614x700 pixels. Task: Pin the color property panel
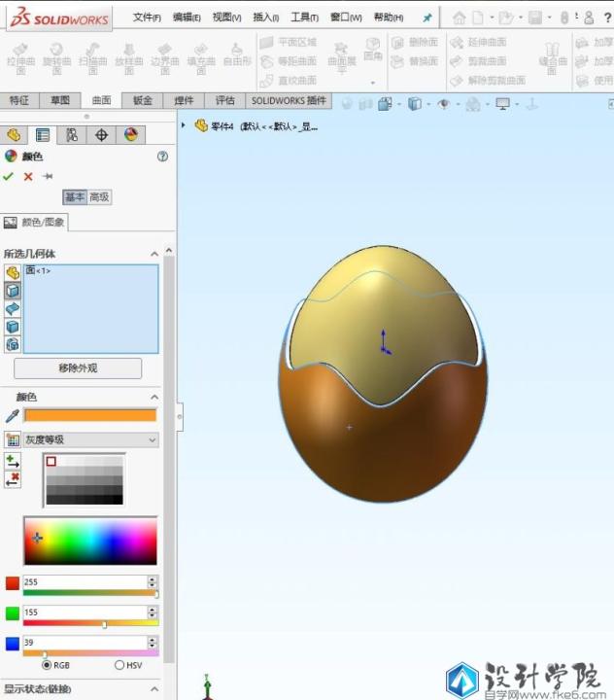48,176
